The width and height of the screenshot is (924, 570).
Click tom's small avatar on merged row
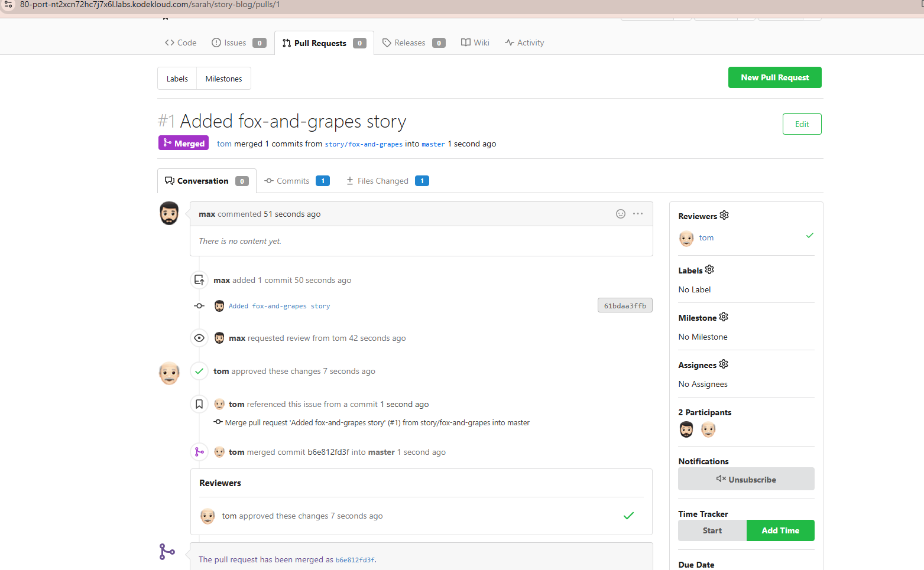click(219, 452)
